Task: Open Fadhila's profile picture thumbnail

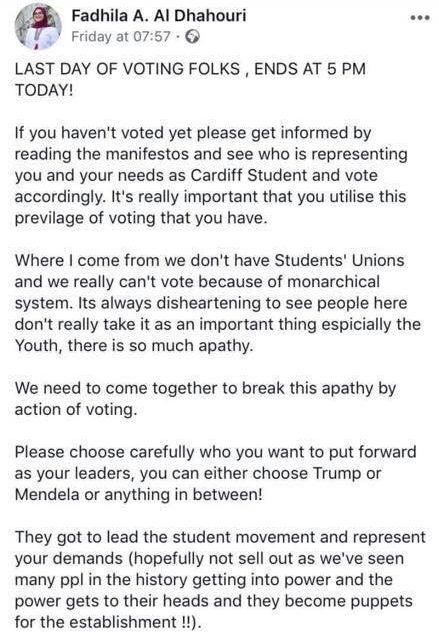Action: coord(38,26)
